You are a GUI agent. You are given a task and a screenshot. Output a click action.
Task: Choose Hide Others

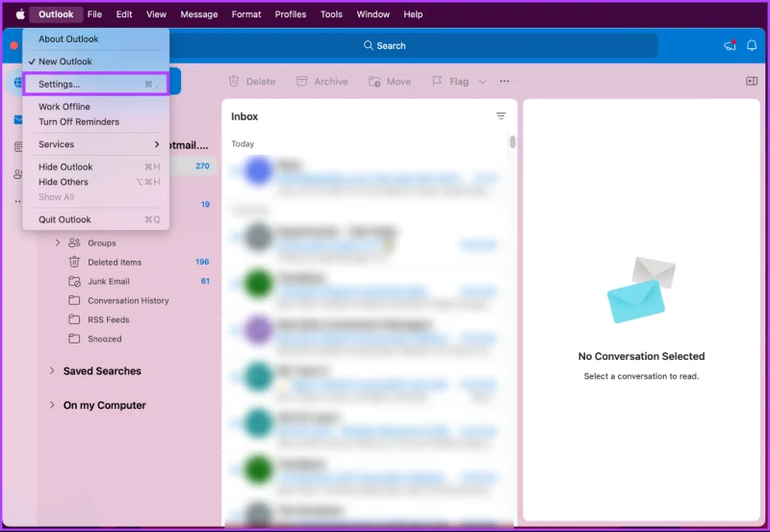(x=95, y=182)
